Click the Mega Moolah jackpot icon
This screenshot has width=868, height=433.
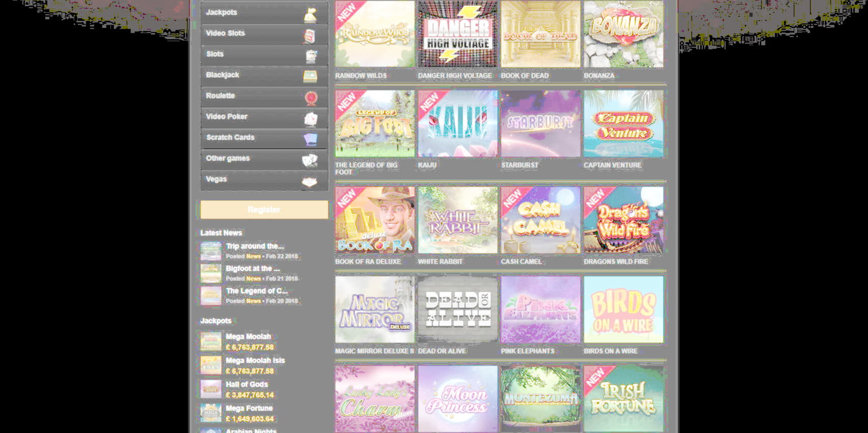211,342
